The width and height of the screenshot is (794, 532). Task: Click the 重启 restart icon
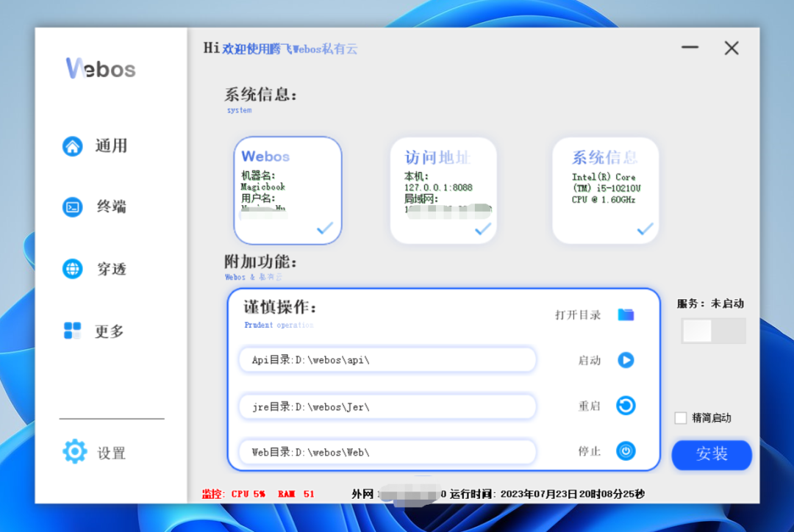(x=626, y=406)
